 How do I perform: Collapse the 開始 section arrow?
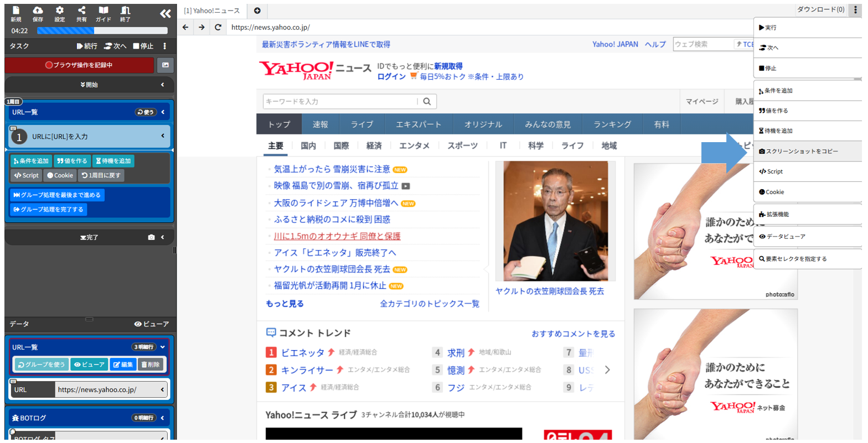(163, 85)
